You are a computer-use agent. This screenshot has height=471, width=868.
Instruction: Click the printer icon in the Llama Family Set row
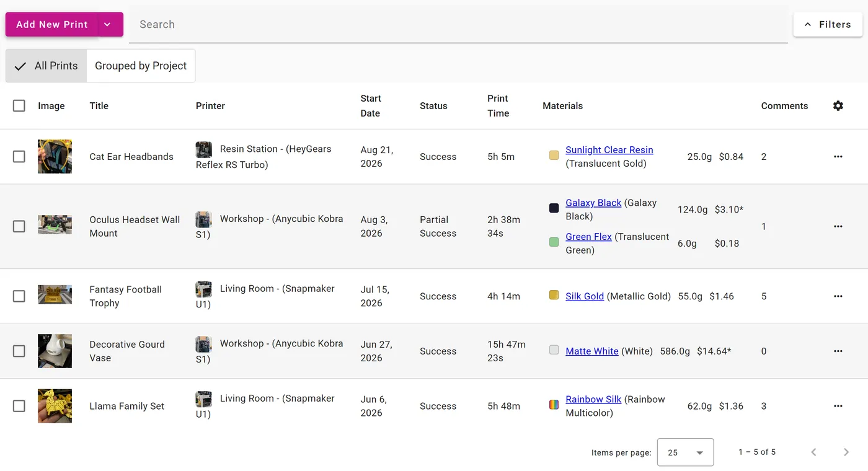(204, 399)
